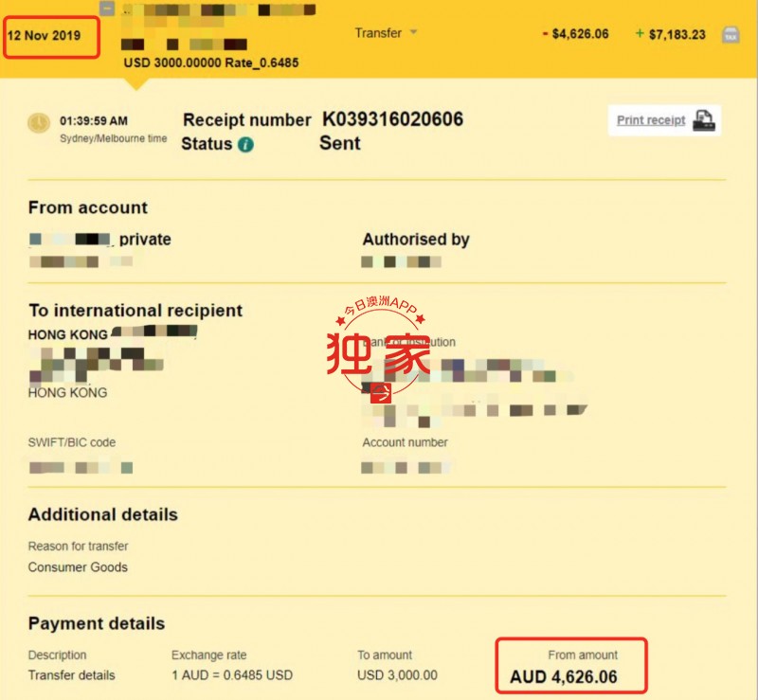Click the printer icon beside Print receipt
Viewport: 758px width, 700px height.
tap(703, 120)
